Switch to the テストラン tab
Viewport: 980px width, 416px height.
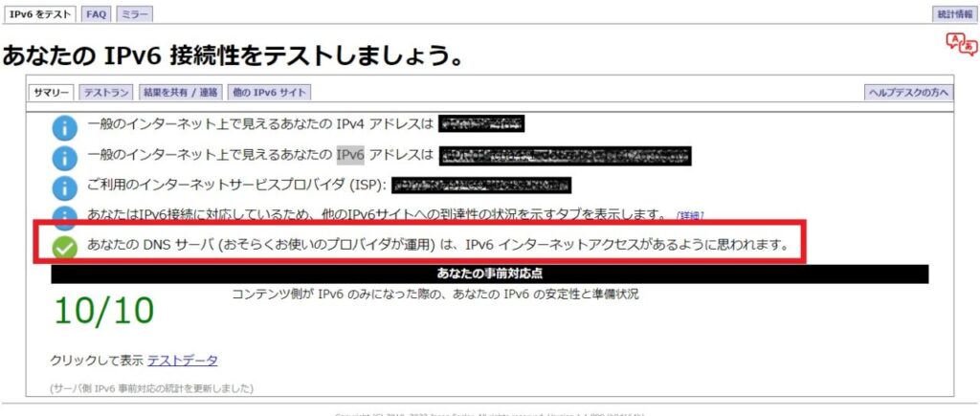106,93
